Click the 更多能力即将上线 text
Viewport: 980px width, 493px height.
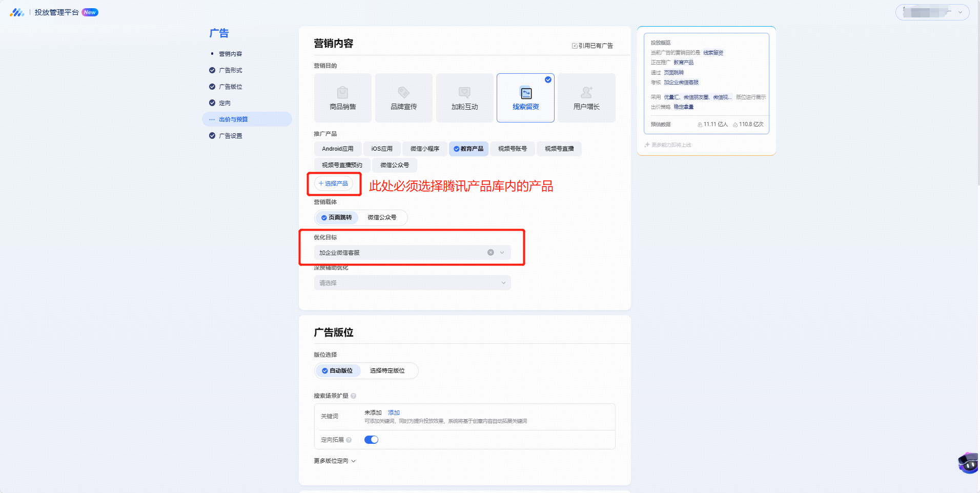pos(671,145)
